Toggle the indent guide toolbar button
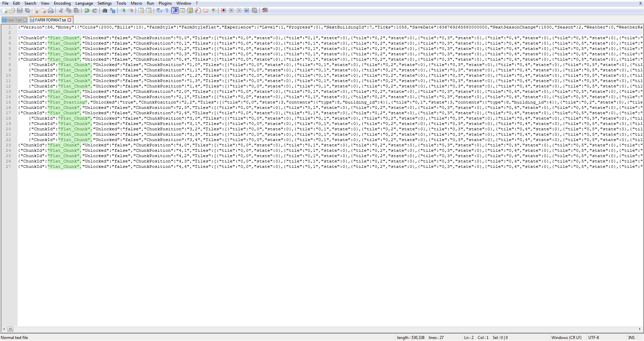644x341 pixels. tap(175, 10)
